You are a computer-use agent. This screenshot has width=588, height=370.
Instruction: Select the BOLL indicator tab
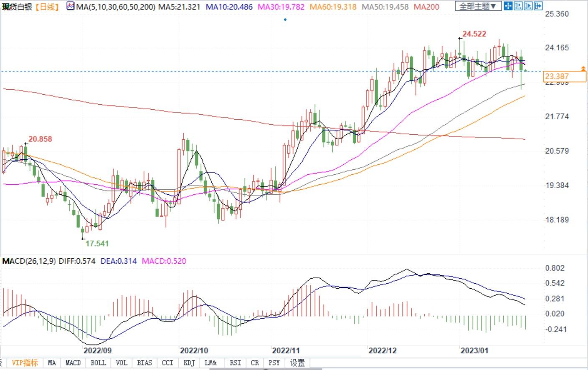[98, 363]
